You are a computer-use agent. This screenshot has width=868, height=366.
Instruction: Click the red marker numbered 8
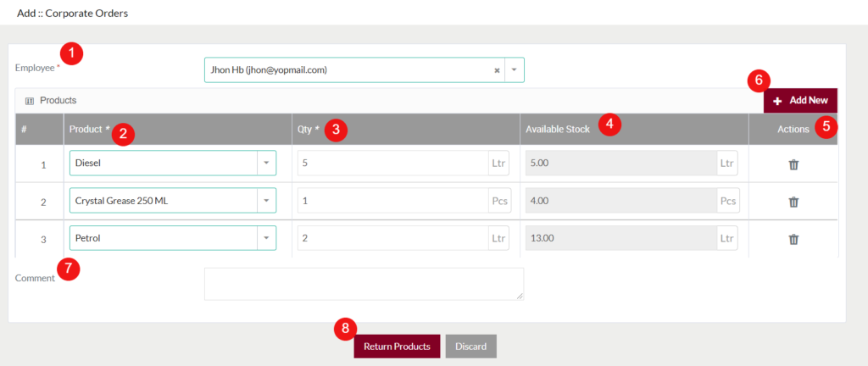tap(344, 328)
